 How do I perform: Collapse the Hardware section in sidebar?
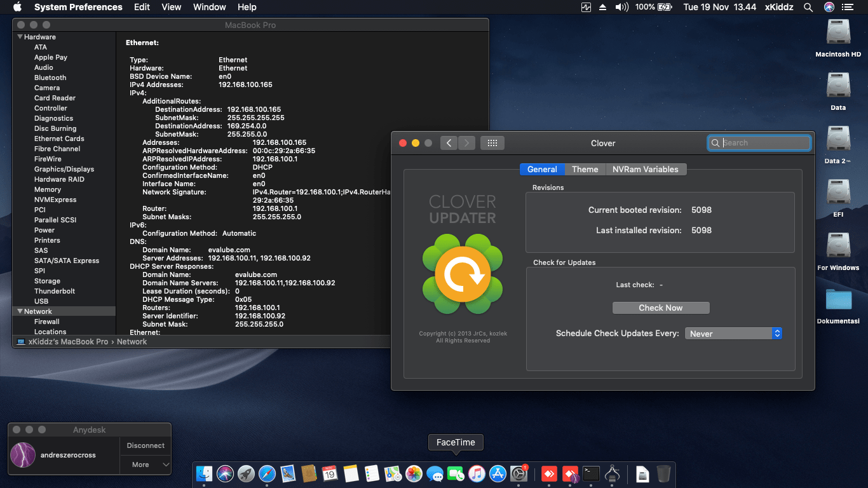(x=20, y=37)
